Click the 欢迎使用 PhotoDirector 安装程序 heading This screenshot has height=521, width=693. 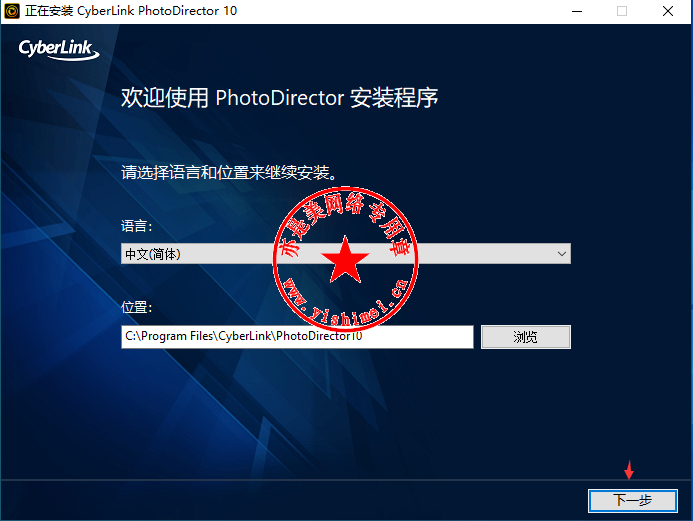(279, 98)
